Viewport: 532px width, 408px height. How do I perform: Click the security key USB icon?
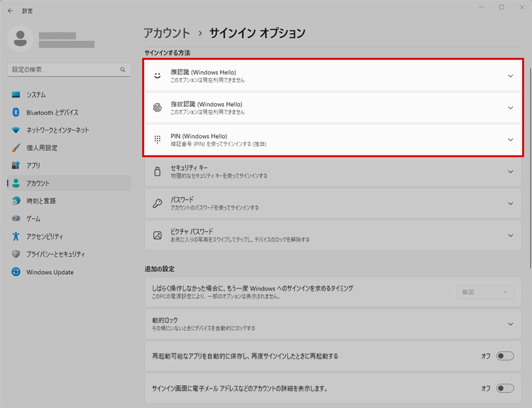pos(157,171)
